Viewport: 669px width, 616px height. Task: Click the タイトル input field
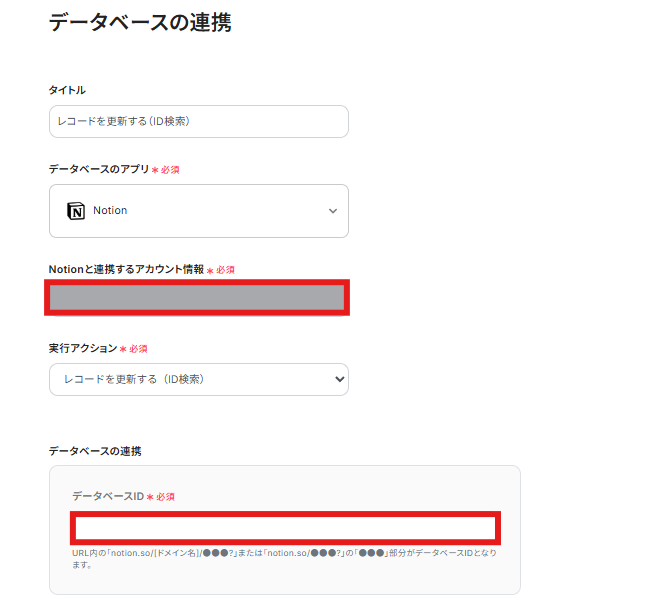198,121
